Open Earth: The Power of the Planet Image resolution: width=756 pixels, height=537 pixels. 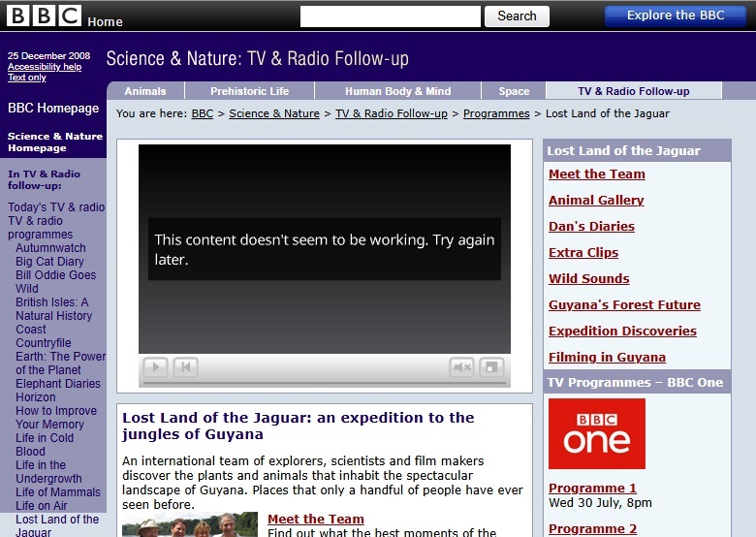[60, 363]
